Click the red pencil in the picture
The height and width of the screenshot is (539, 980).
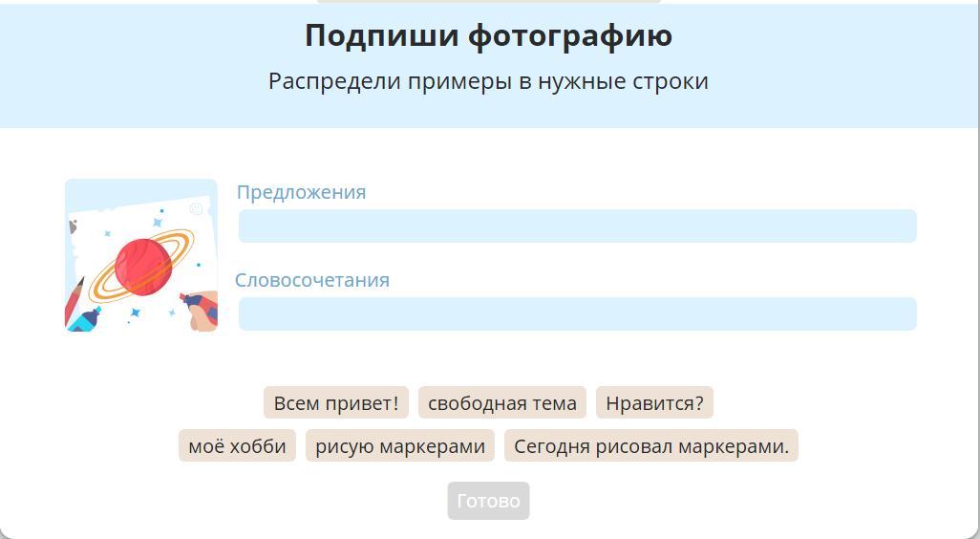74,298
